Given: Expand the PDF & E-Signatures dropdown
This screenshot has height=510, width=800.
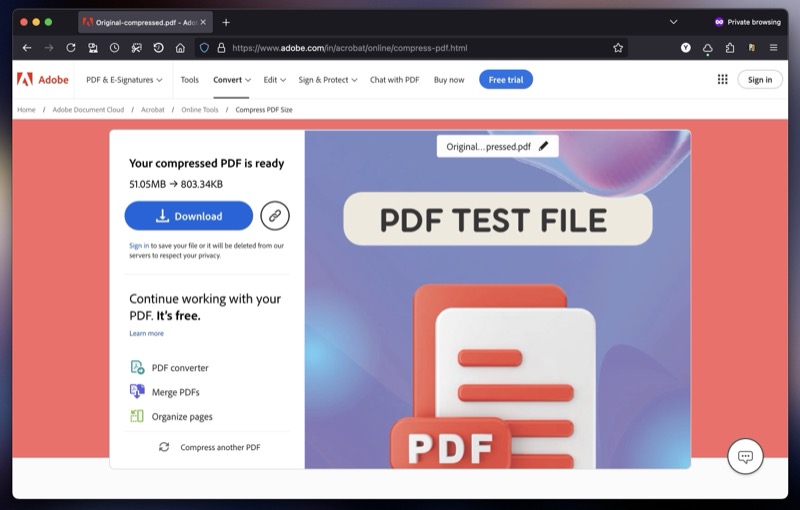Looking at the screenshot, I should (x=124, y=80).
